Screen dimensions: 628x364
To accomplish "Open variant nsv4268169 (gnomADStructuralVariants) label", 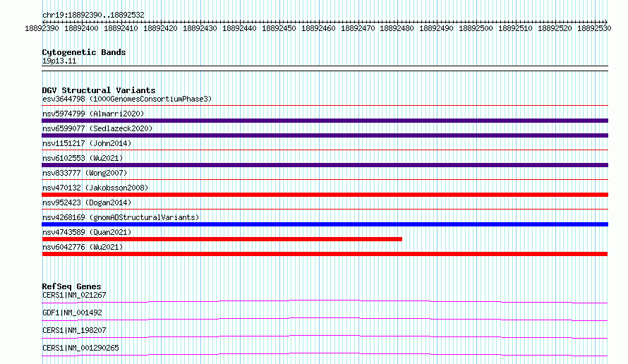I will pyautogui.click(x=121, y=217).
